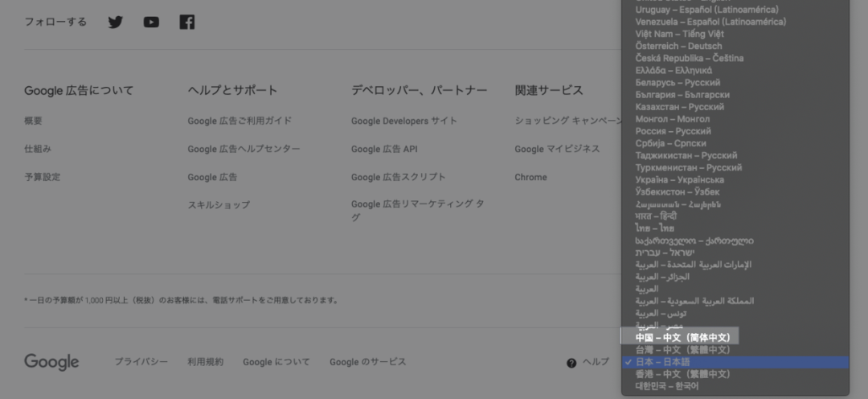Select Россия – Русский from the list
The width and height of the screenshot is (868, 399).
(x=673, y=131)
